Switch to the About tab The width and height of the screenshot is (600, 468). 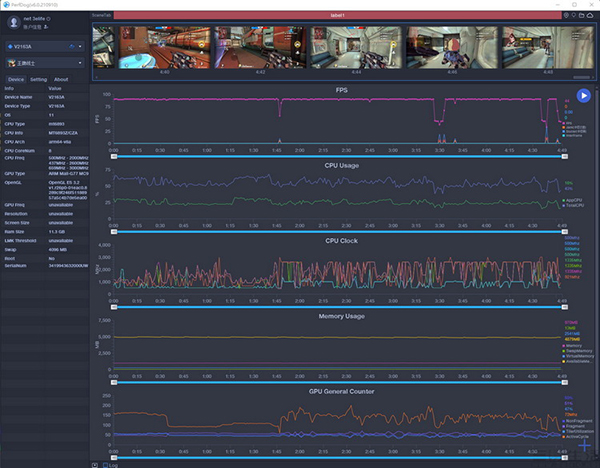[61, 79]
